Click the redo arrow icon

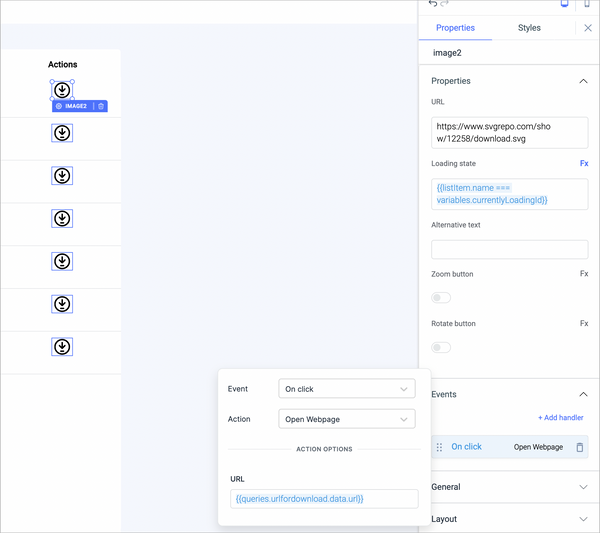(445, 4)
